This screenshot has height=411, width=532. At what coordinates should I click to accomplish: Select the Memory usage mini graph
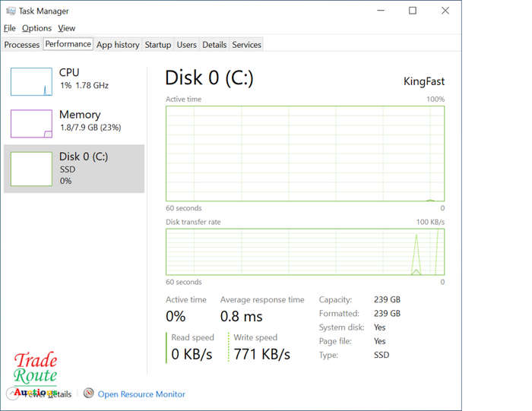[x=31, y=123]
